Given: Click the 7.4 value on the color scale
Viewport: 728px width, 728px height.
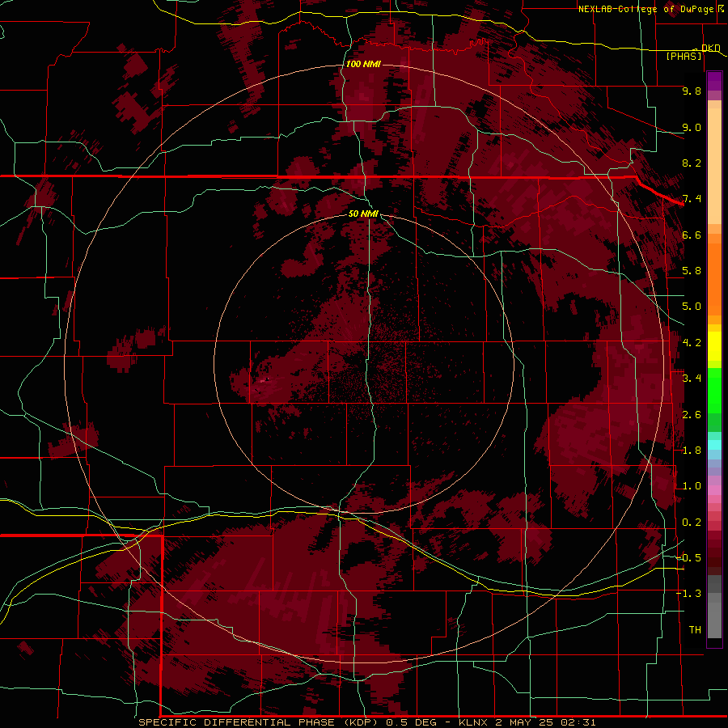Looking at the screenshot, I should (692, 199).
